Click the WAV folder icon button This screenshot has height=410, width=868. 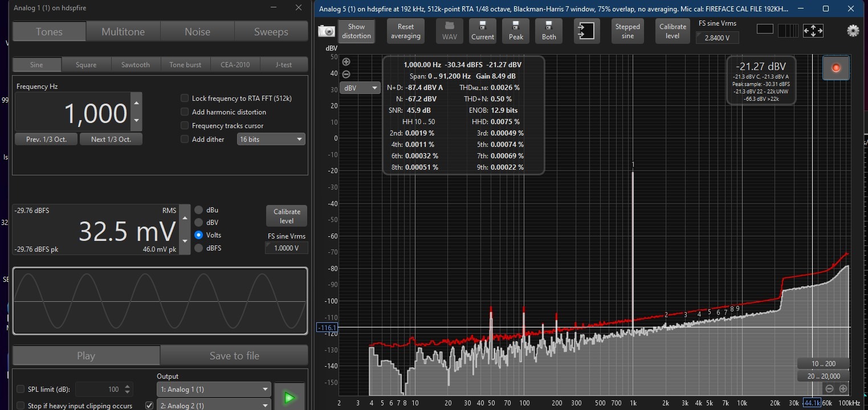(450, 30)
